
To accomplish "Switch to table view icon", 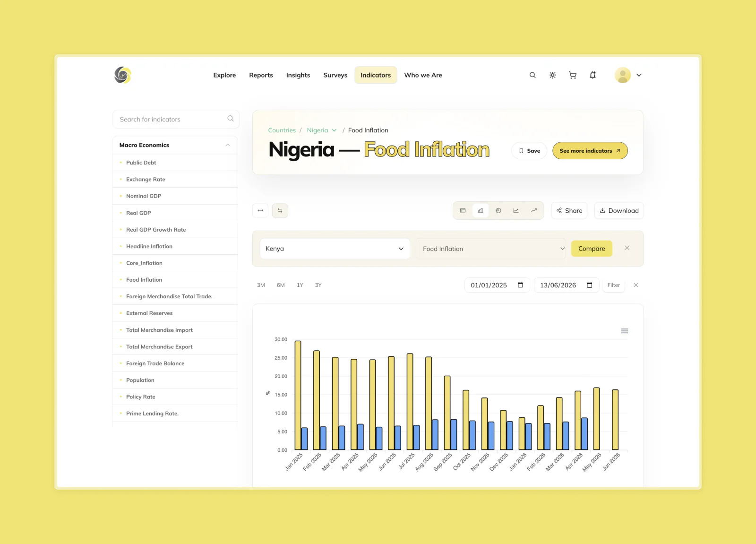I will (463, 211).
